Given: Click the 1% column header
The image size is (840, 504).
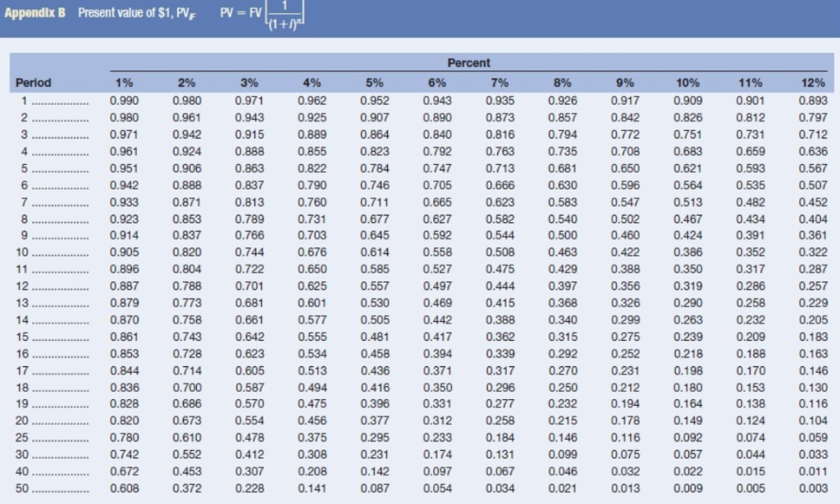Looking at the screenshot, I should (x=124, y=83).
